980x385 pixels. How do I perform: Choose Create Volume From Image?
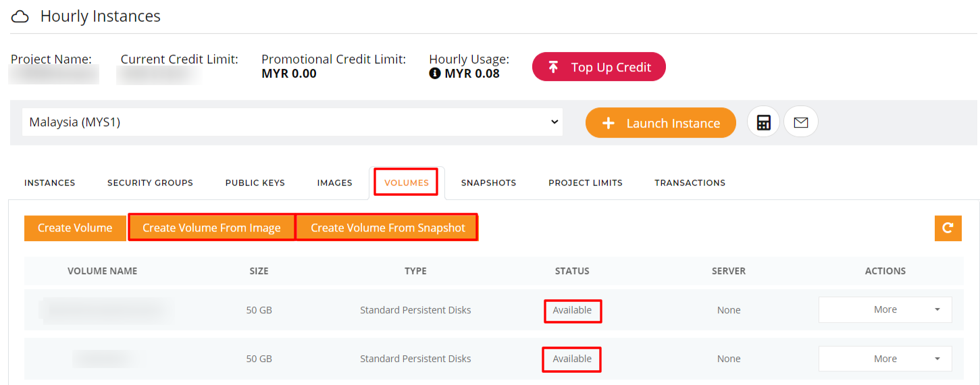pos(211,228)
